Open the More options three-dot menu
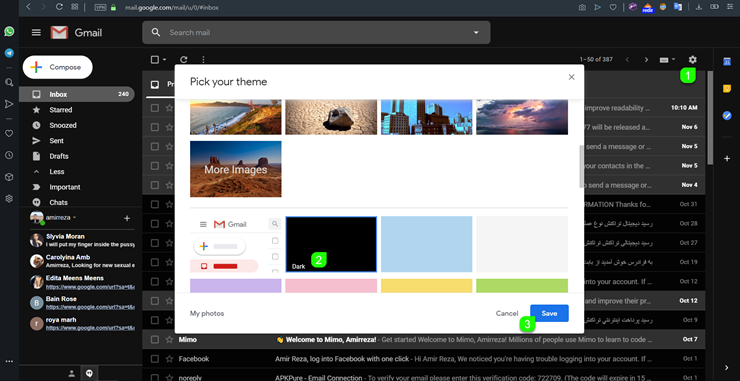The height and width of the screenshot is (381, 740). pyautogui.click(x=203, y=59)
